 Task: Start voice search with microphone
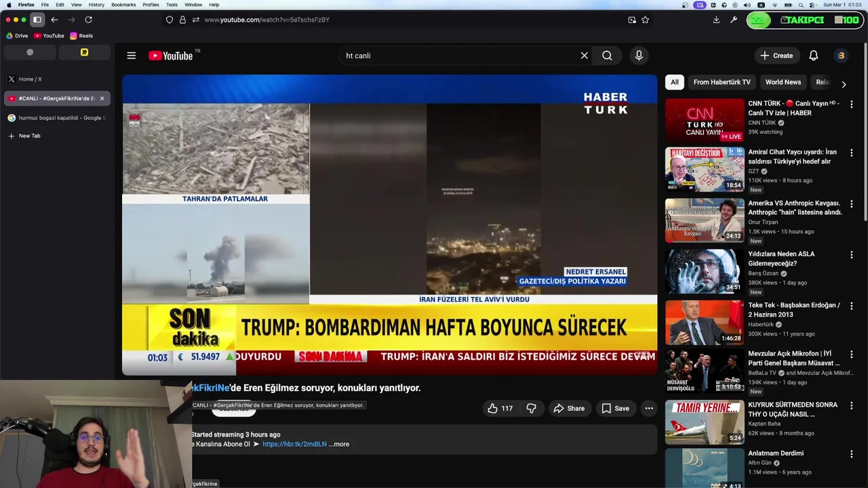pos(639,56)
